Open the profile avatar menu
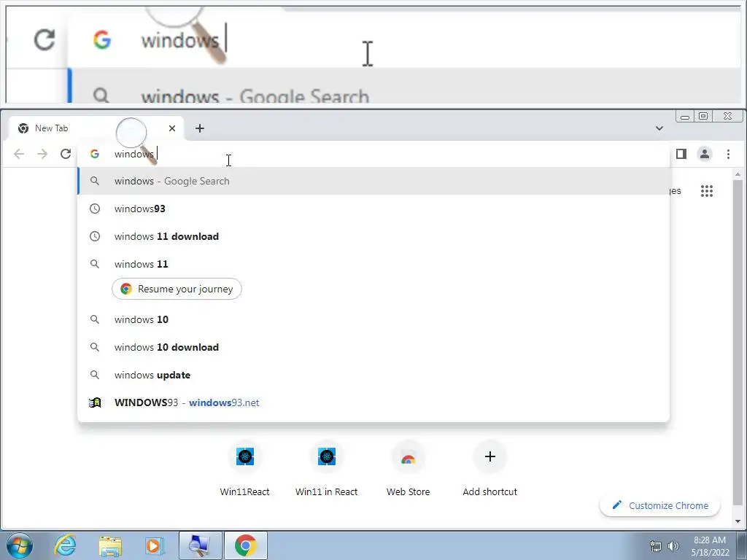This screenshot has height=560, width=747. click(x=705, y=154)
